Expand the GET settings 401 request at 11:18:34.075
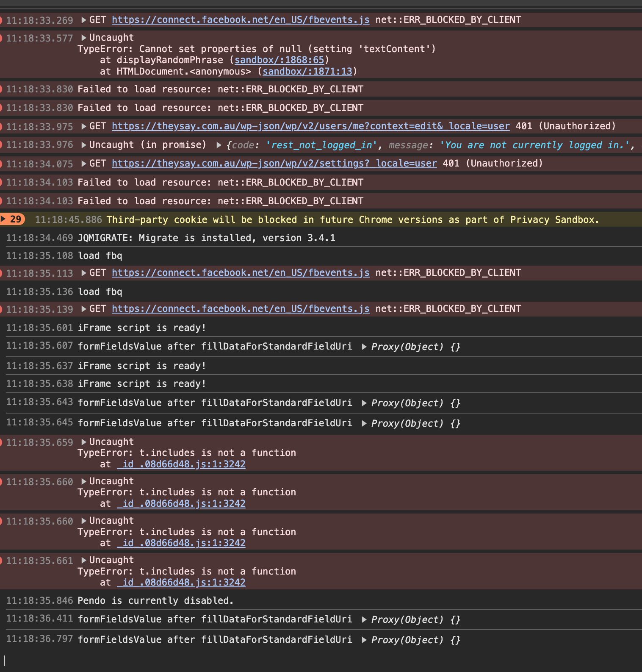This screenshot has height=672, width=642. click(x=84, y=164)
